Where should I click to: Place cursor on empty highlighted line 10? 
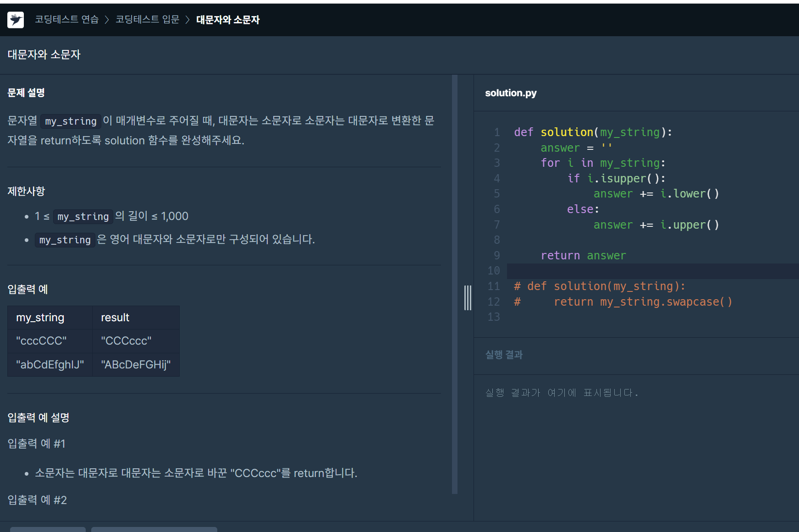tap(653, 271)
